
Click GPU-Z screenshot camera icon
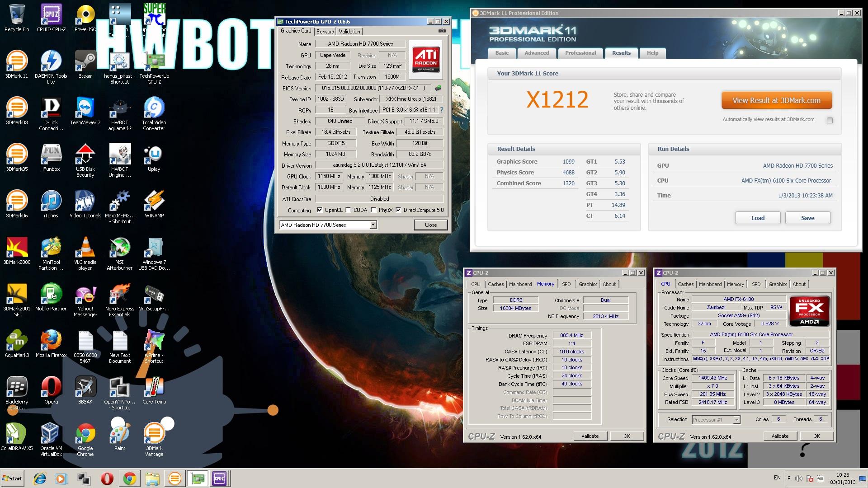tap(442, 31)
